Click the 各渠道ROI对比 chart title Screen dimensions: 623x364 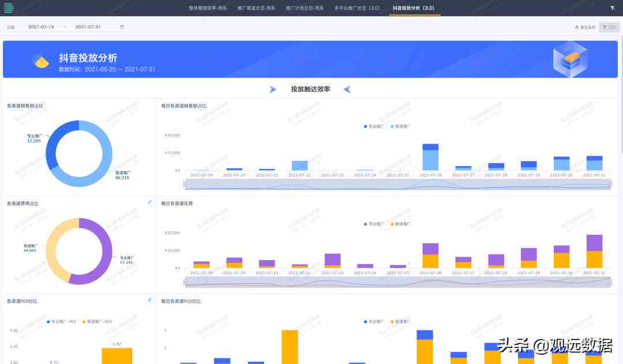click(x=22, y=301)
